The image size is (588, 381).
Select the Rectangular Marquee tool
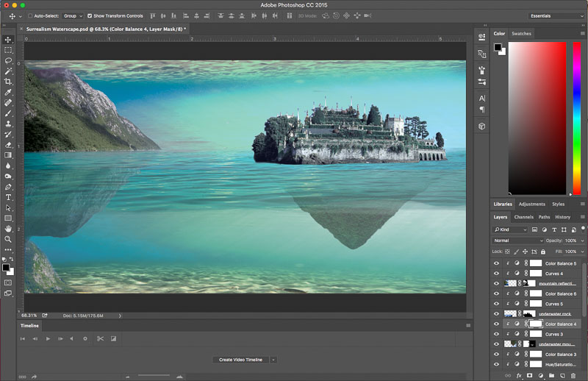click(x=8, y=50)
